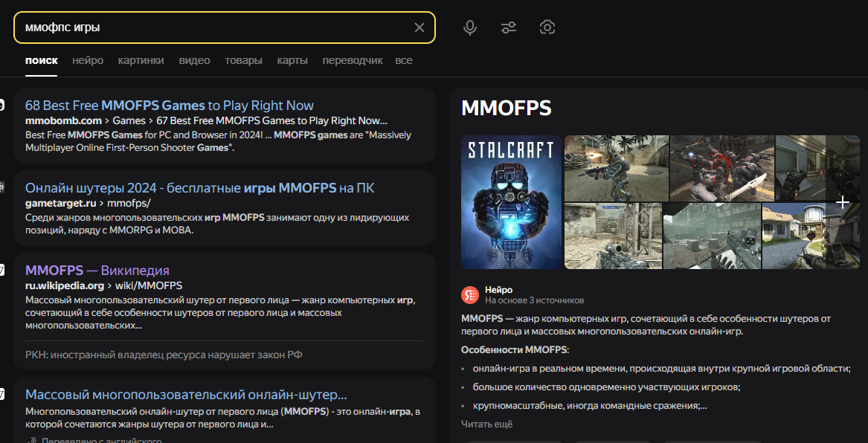Viewport: 868px width, 443px height.
Task: Click the "Нейро" label above the sources line
Action: click(x=499, y=290)
